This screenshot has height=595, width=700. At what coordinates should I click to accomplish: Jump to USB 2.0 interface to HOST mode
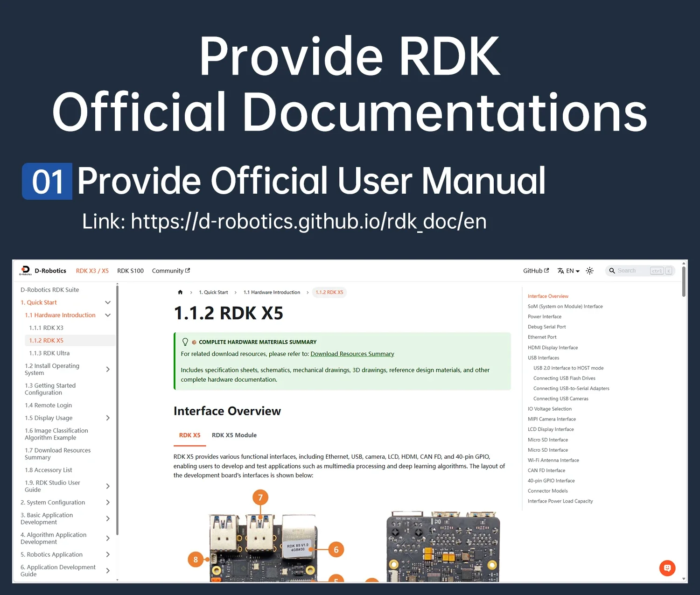click(x=568, y=368)
